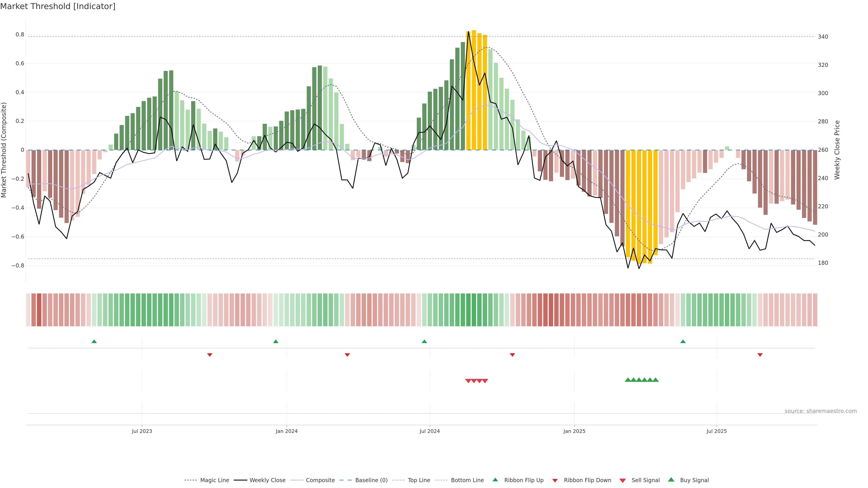This screenshot has height=488, width=868.
Task: Click the Market Threshold [Indicator] chart title
Action: [x=58, y=6]
